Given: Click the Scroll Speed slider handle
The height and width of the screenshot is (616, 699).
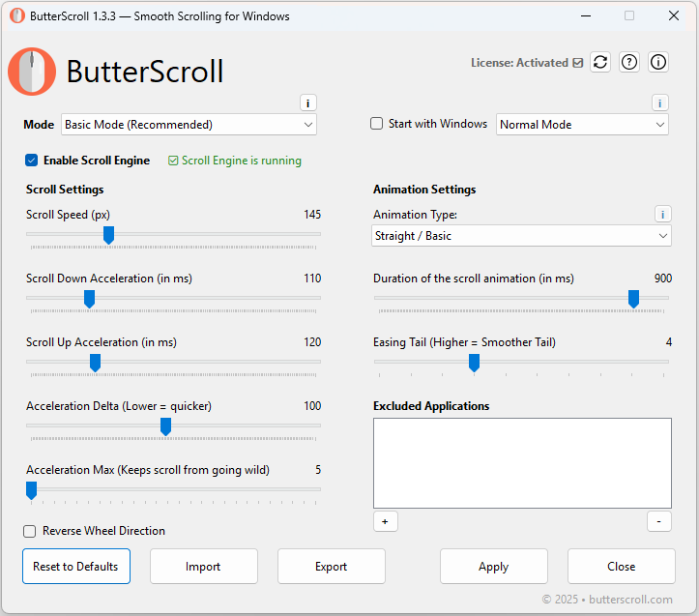Looking at the screenshot, I should (108, 234).
